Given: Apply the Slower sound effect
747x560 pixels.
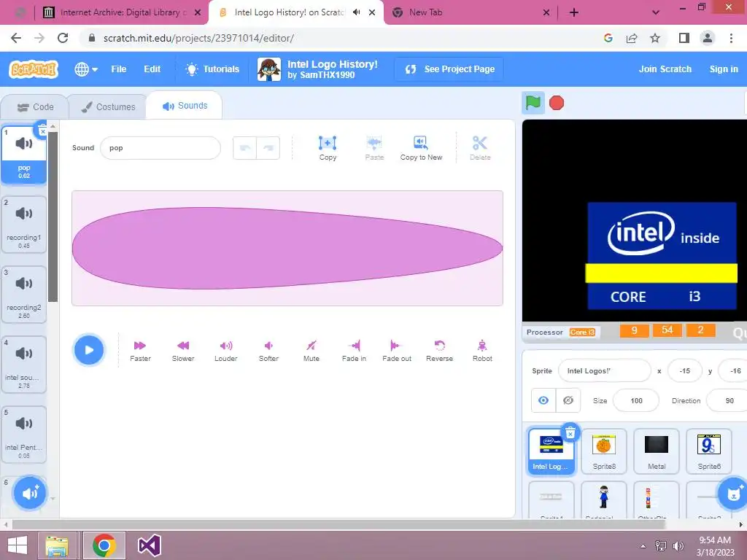Looking at the screenshot, I should (183, 351).
